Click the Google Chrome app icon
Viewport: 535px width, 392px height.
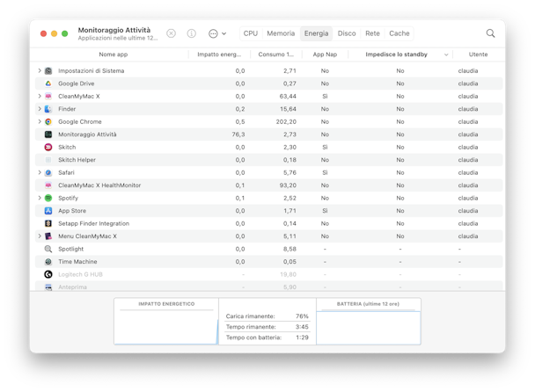pyautogui.click(x=48, y=121)
